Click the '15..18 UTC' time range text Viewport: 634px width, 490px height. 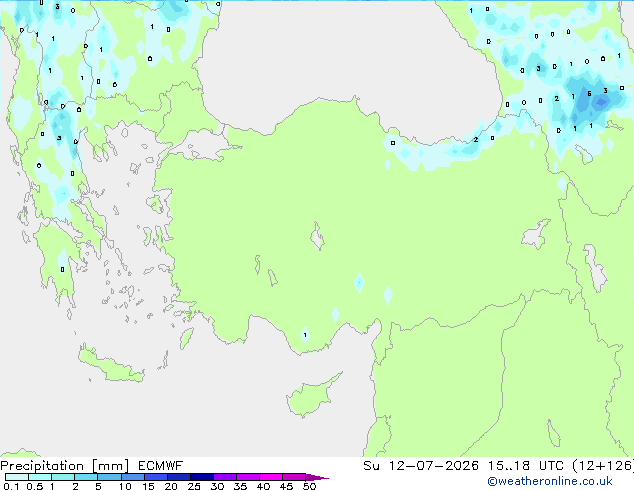coord(526,466)
